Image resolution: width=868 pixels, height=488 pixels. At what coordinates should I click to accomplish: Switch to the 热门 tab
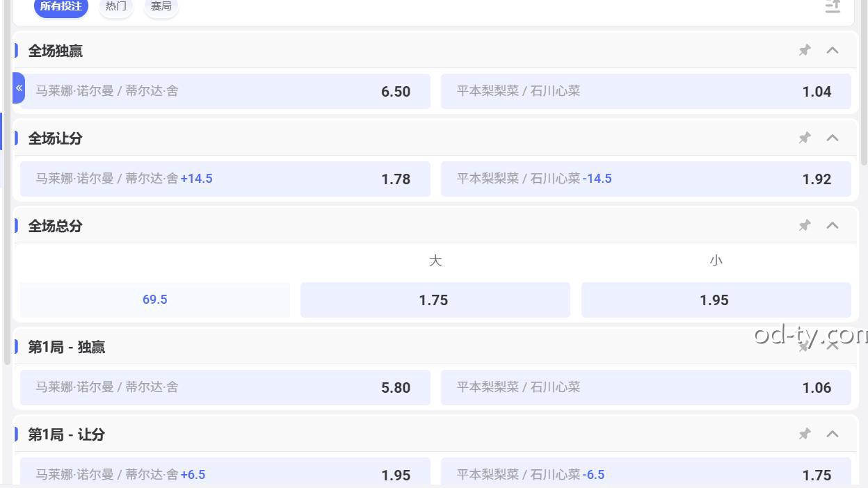pos(115,6)
